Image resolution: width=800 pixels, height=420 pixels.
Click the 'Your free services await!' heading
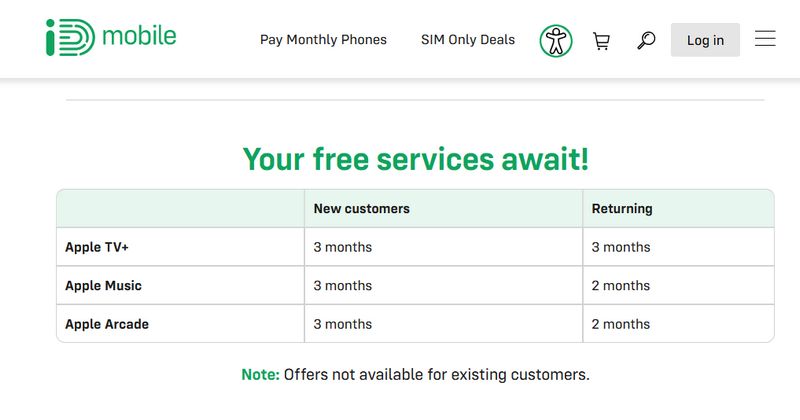[416, 159]
